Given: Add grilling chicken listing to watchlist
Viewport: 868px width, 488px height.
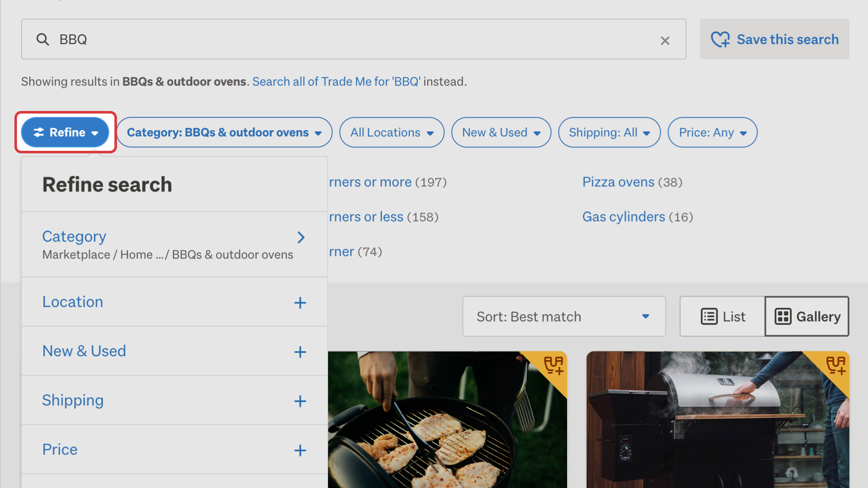Looking at the screenshot, I should click(554, 365).
